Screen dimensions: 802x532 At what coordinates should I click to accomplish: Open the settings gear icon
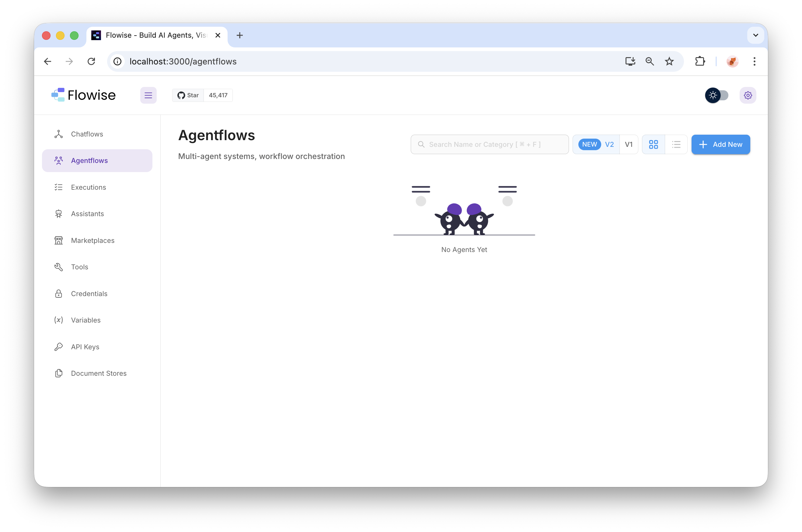(x=747, y=95)
